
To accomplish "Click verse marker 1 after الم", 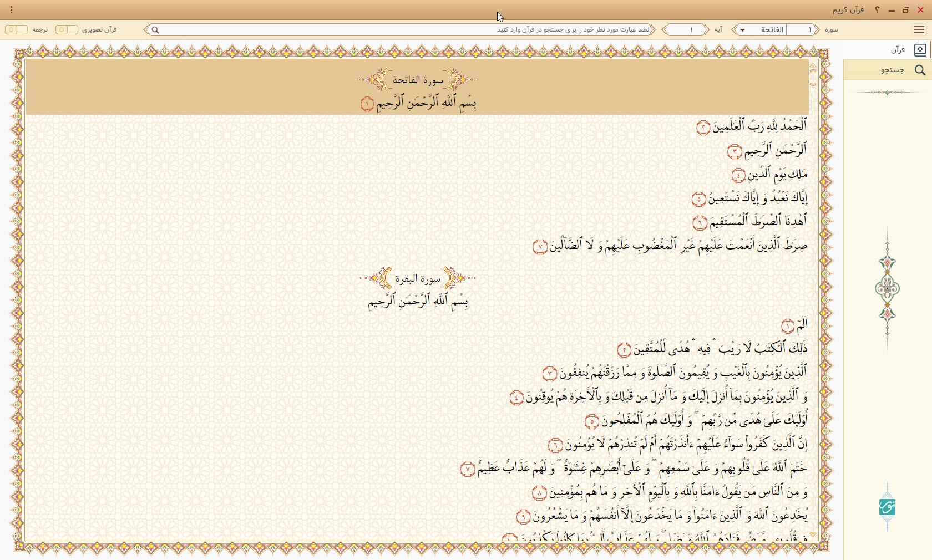I will tap(788, 326).
